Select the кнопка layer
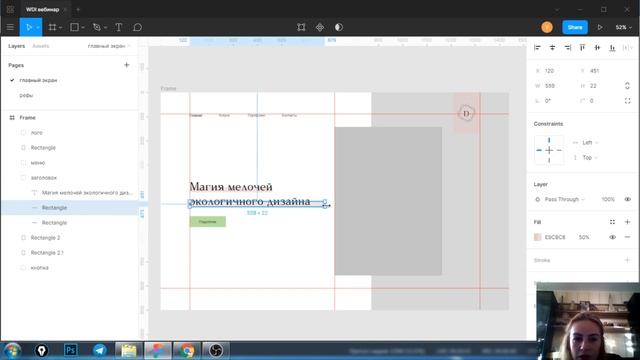Viewport: 640px width, 360px height. point(40,268)
